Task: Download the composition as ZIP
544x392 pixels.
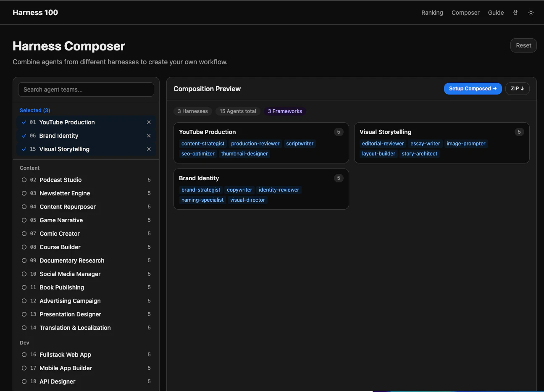Action: [517, 89]
